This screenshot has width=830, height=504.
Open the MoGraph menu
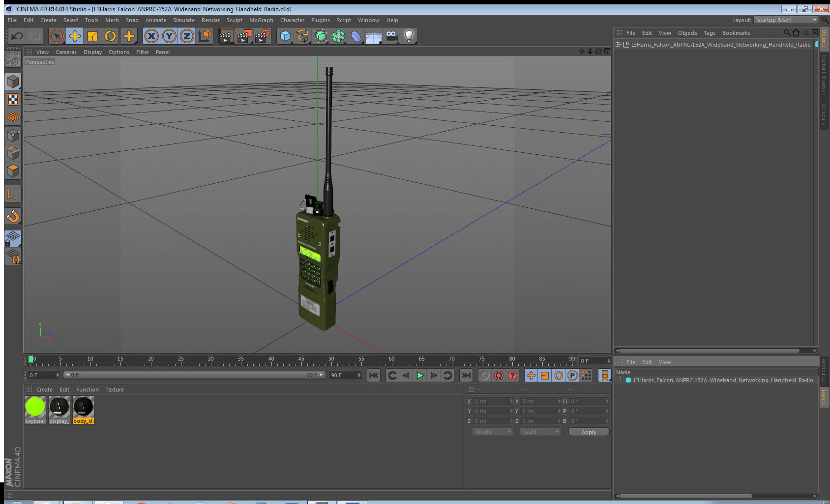point(261,20)
